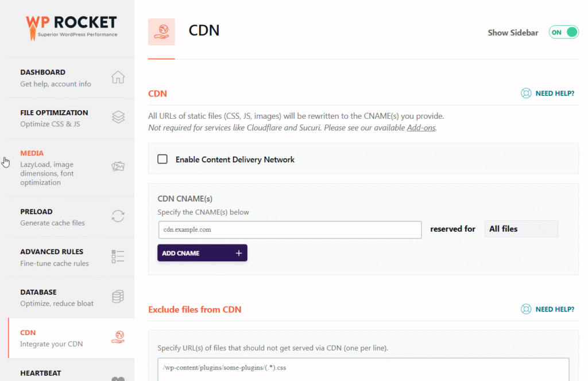The height and width of the screenshot is (381, 588).
Task: Click the Dashboard house icon
Action: (118, 77)
